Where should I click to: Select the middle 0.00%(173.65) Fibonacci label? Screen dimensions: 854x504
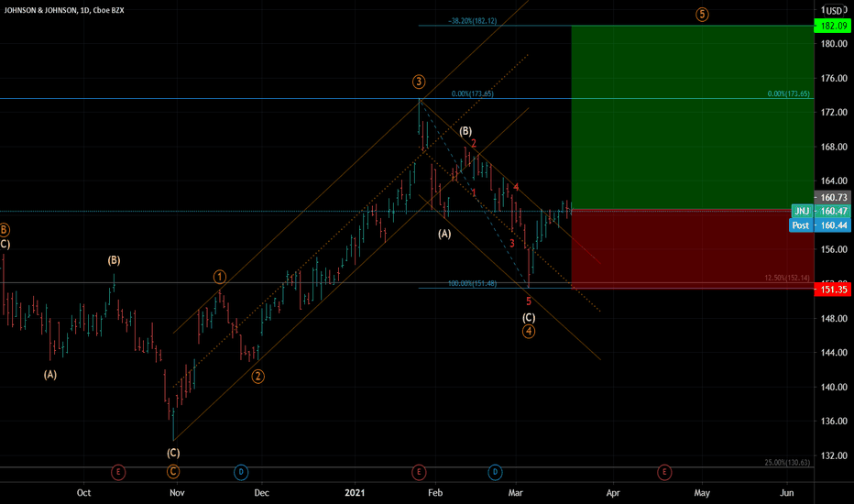coord(472,93)
